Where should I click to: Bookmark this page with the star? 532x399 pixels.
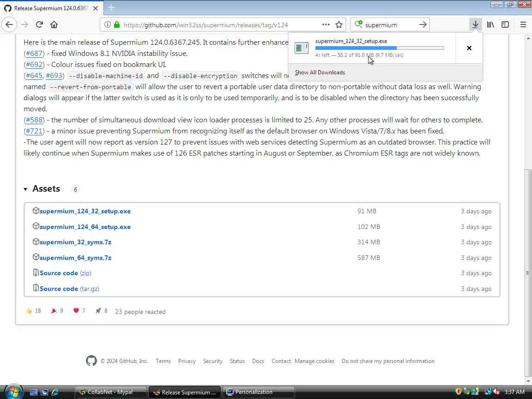click(x=339, y=24)
